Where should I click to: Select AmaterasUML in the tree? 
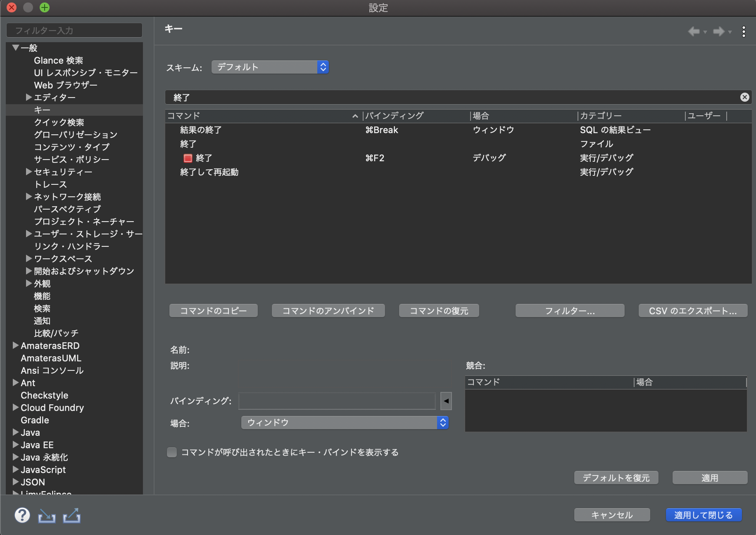click(51, 358)
